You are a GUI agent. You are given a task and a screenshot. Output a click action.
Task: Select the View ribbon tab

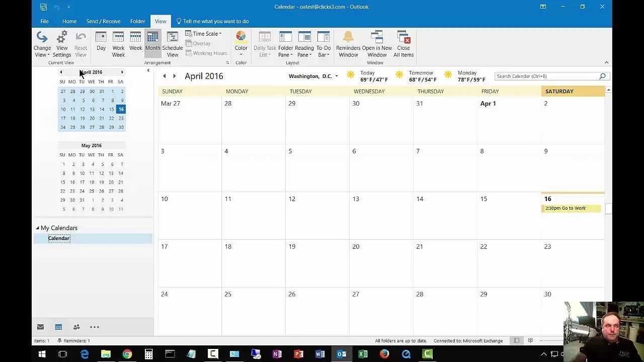(160, 21)
